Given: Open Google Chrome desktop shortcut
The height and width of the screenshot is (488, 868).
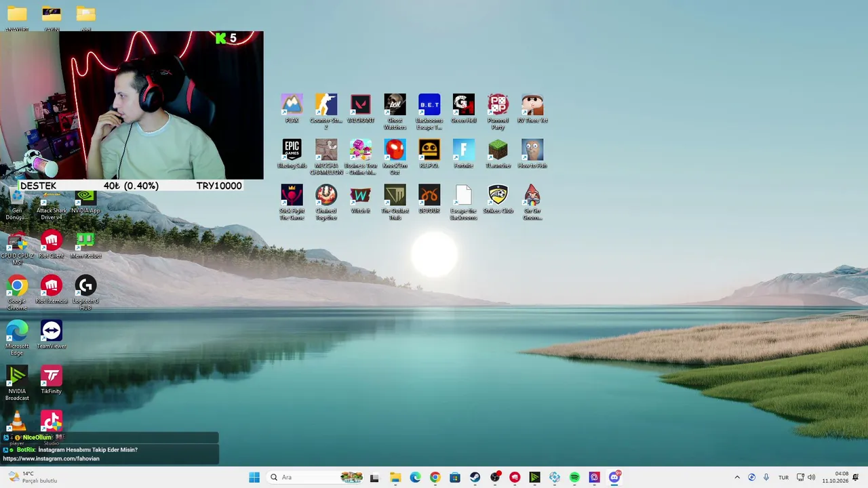Looking at the screenshot, I should pos(17,293).
